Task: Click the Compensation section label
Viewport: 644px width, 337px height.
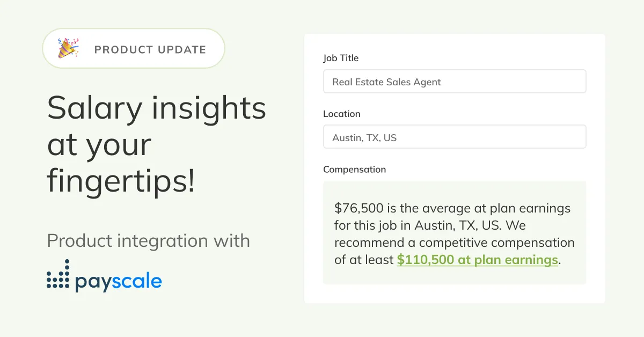Action: pos(354,170)
